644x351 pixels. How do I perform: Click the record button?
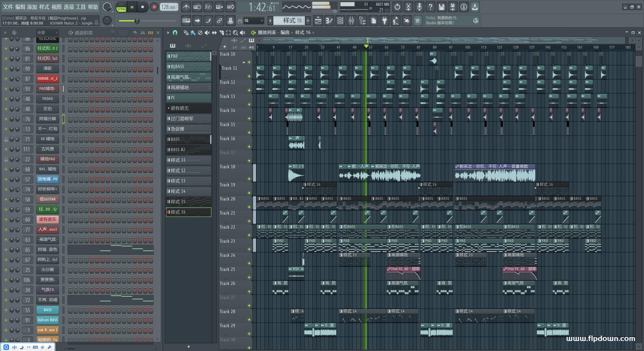click(154, 7)
